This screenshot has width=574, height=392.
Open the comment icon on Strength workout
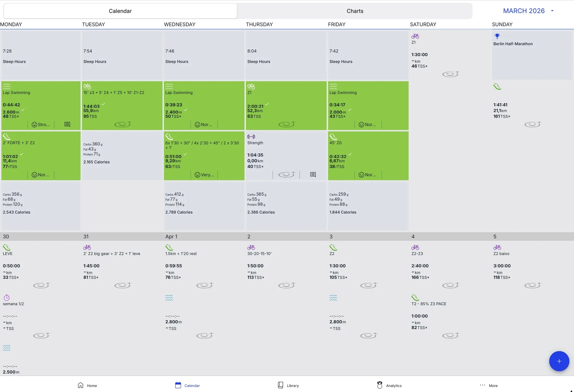click(313, 174)
